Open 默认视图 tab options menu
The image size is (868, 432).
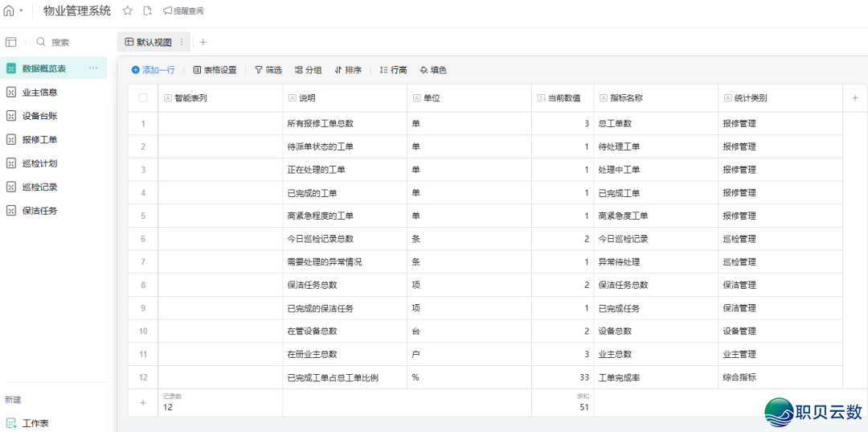181,42
